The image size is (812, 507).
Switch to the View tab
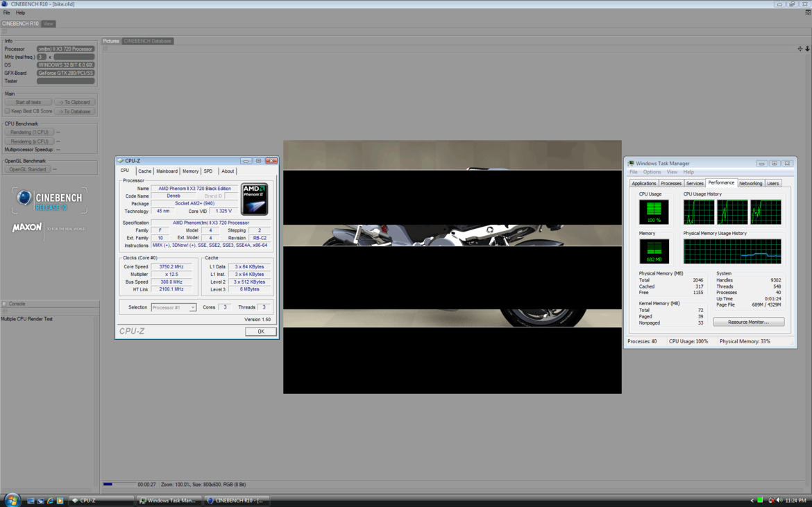48,24
